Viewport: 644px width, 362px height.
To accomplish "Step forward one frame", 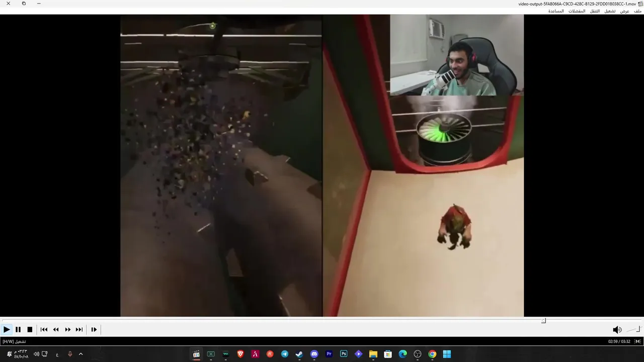I will pos(94,330).
